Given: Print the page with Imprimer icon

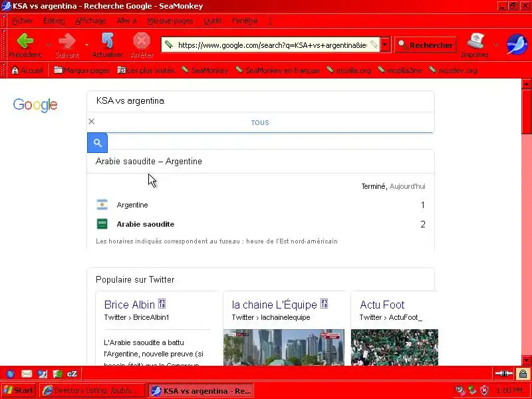Looking at the screenshot, I should (x=475, y=45).
